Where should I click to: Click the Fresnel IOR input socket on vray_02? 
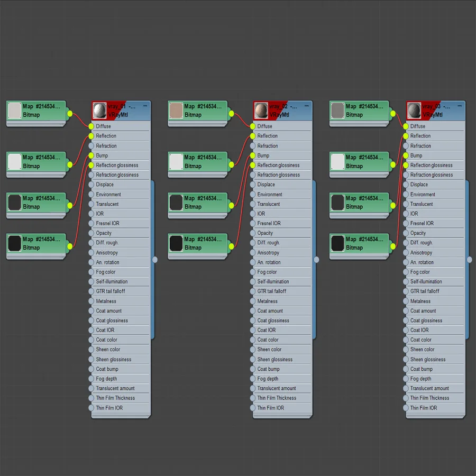coord(253,223)
